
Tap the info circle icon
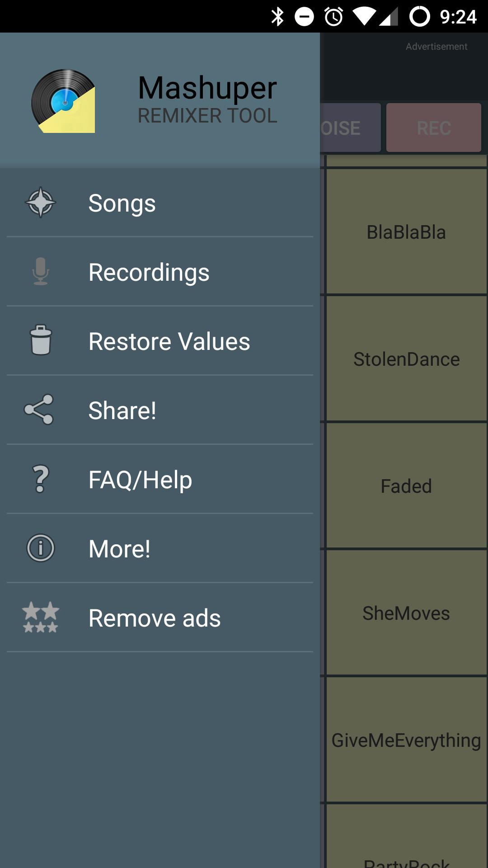[41, 548]
